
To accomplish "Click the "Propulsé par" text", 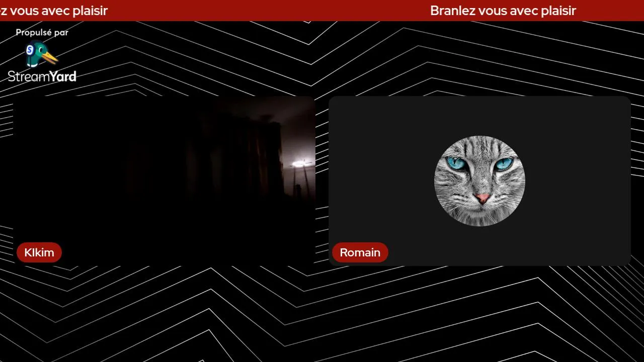I will (x=42, y=33).
